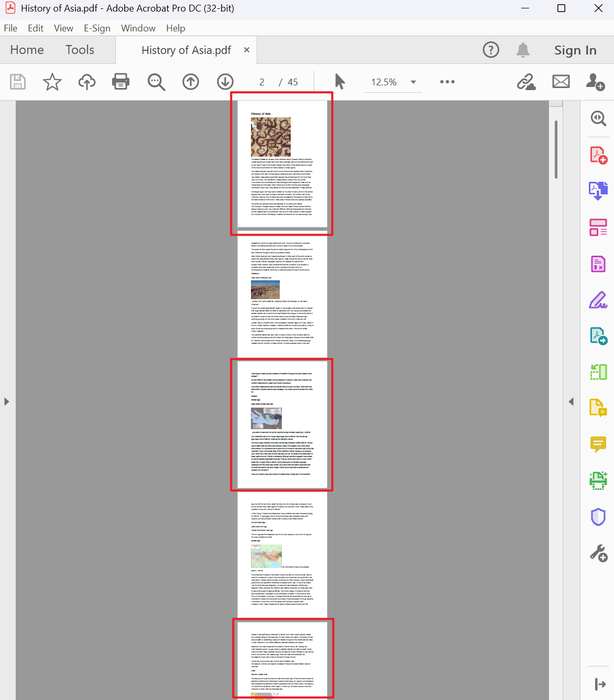The width and height of the screenshot is (614, 700).
Task: Switch to the Tools tab
Action: [x=80, y=50]
